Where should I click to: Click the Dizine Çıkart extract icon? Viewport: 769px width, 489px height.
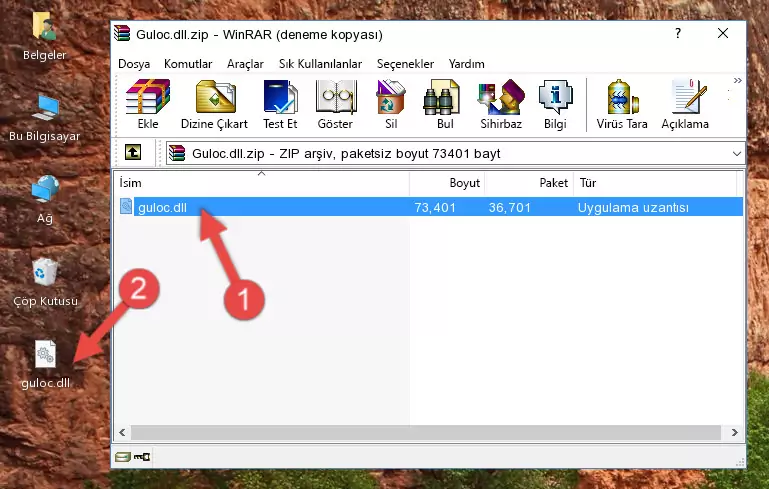(214, 104)
